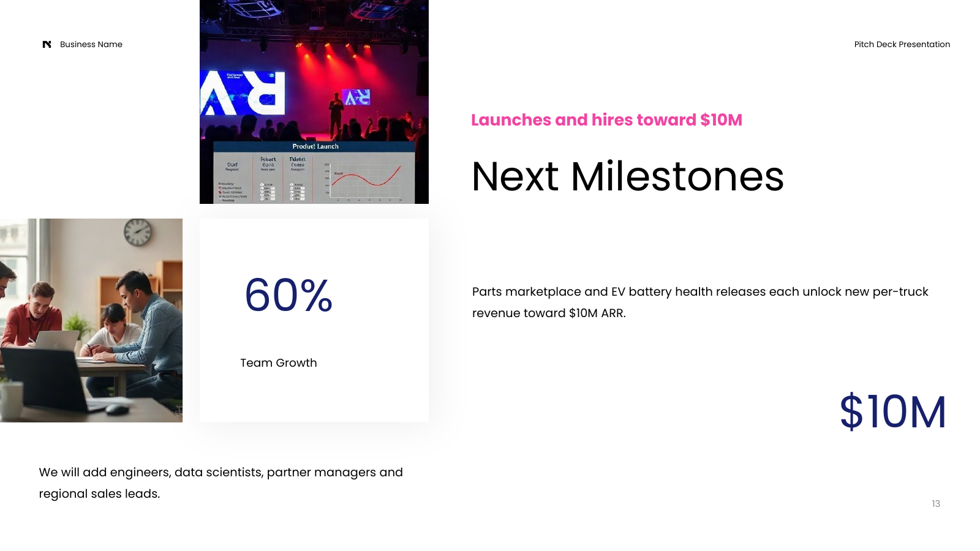
Task: Click the "Pitch Deck Presentation" header text
Action: click(x=902, y=44)
